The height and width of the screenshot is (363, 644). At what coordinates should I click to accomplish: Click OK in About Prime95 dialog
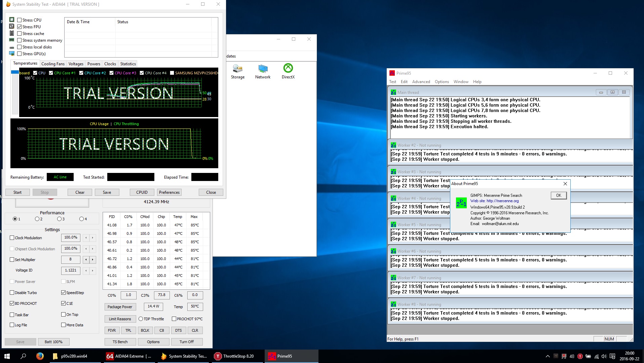click(559, 195)
